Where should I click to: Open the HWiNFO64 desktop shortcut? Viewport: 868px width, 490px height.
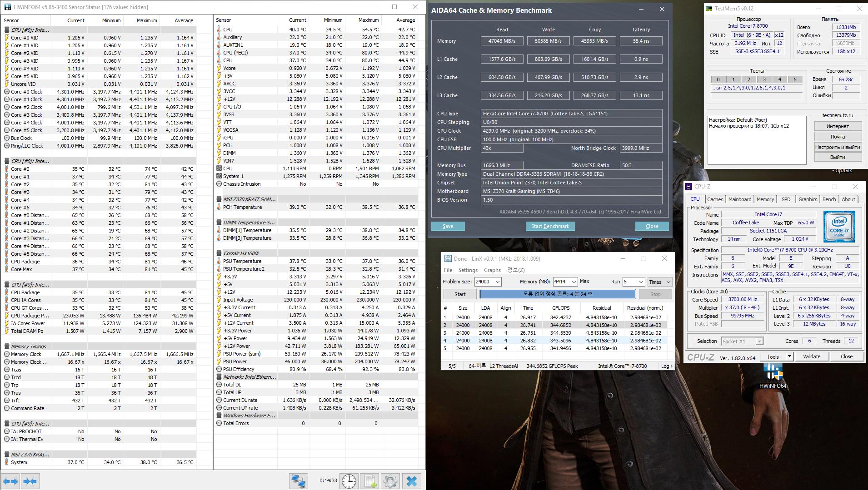(773, 376)
